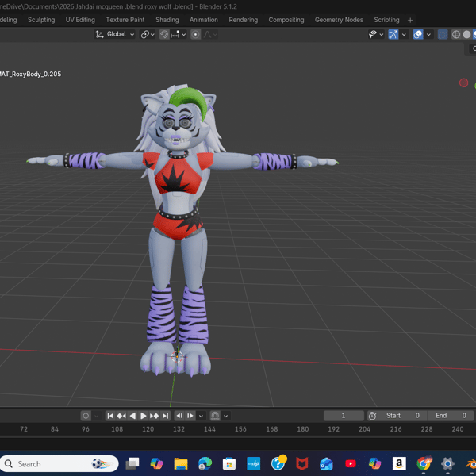Click frame 120 on the timeline ruler
Image resolution: width=476 pixels, height=476 pixels.
tap(148, 429)
